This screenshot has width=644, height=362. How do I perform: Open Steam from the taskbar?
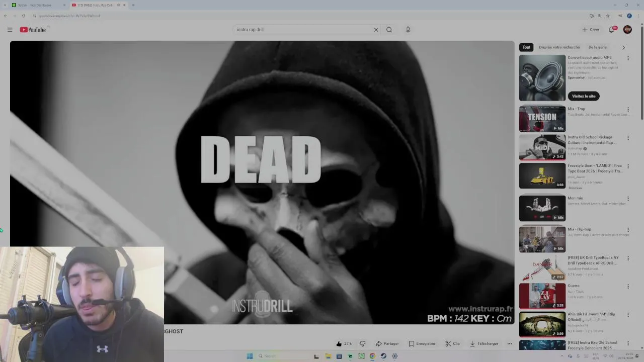coord(383,356)
